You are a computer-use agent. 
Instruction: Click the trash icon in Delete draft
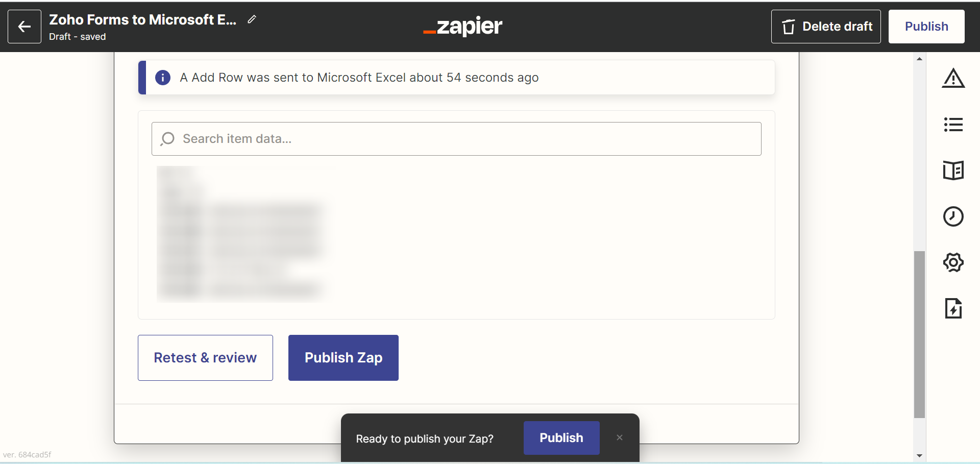tap(789, 27)
